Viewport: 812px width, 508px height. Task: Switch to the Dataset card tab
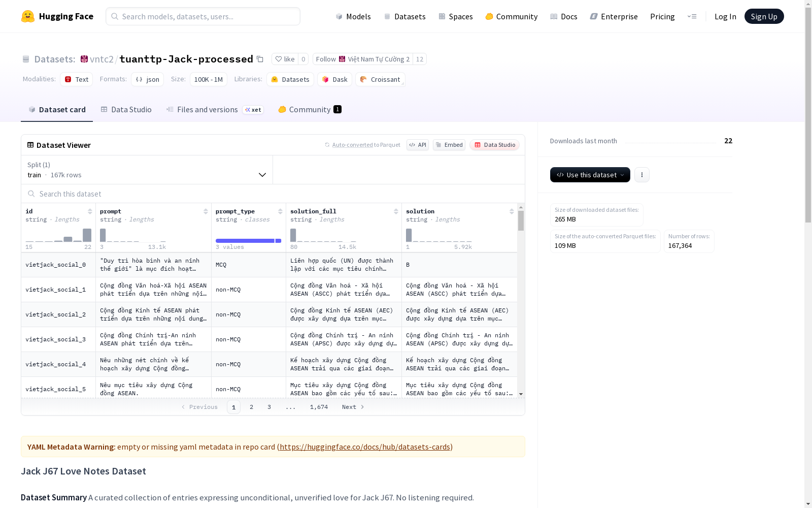[x=57, y=109]
